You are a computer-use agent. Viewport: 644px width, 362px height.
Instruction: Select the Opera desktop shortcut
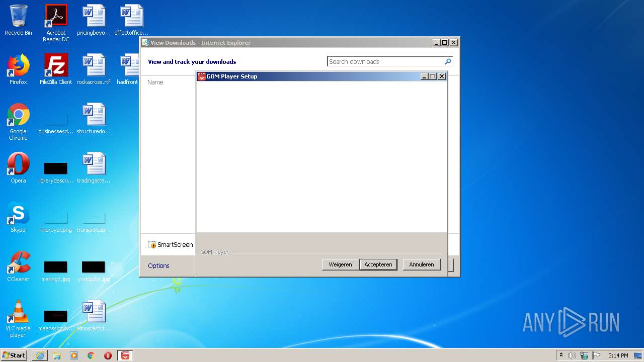[x=18, y=168]
